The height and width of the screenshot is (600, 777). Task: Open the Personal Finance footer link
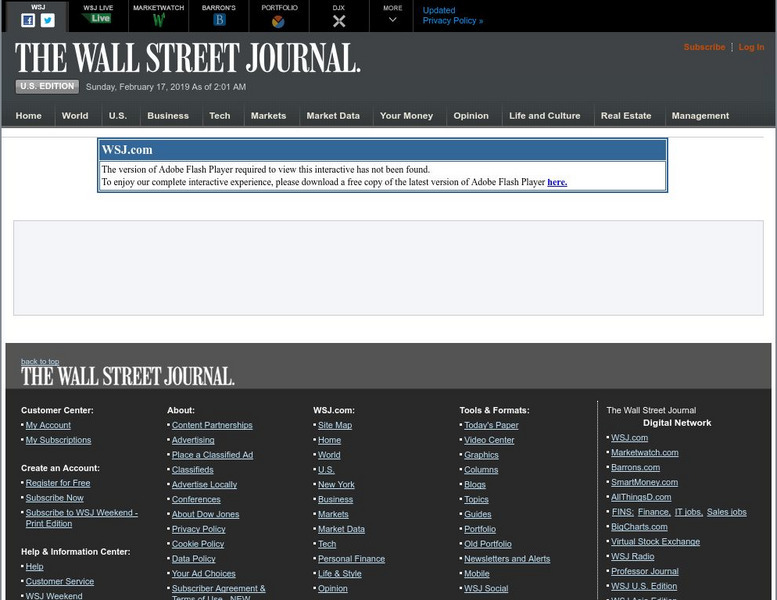[x=351, y=559]
